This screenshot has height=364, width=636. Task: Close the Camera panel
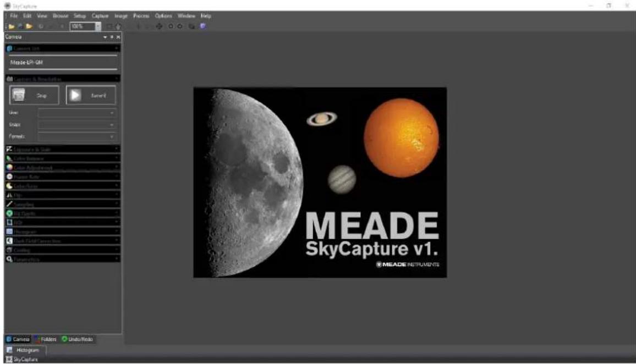coord(118,37)
